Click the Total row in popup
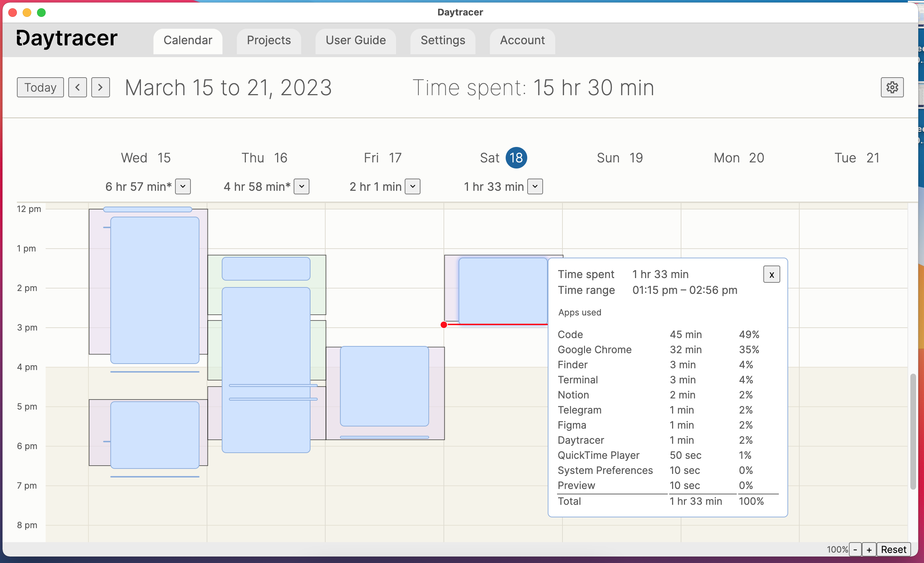Image resolution: width=924 pixels, height=563 pixels. (x=667, y=501)
